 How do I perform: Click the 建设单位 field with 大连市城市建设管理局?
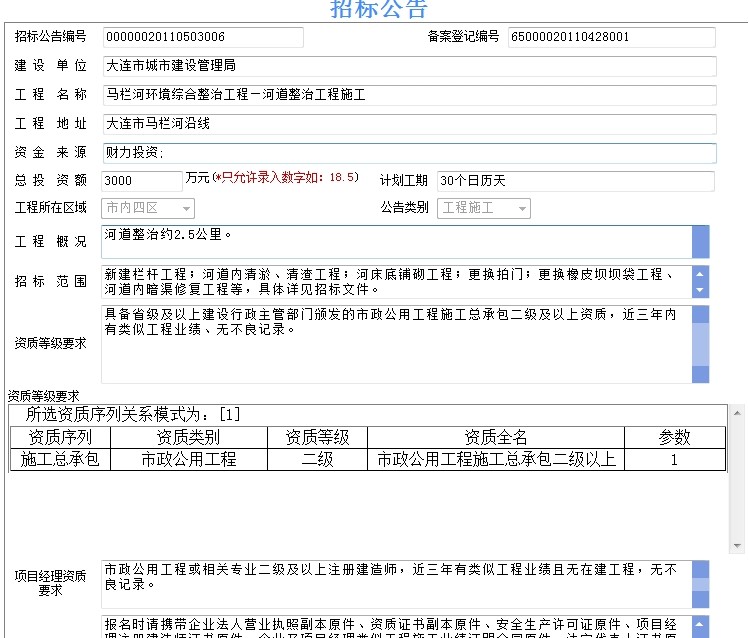tap(409, 66)
